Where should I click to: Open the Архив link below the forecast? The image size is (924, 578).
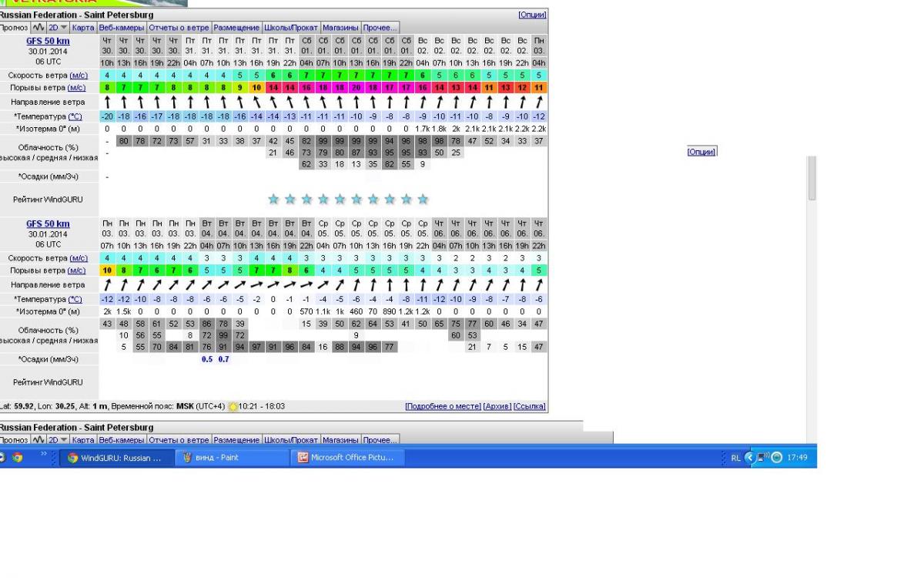pyautogui.click(x=497, y=406)
